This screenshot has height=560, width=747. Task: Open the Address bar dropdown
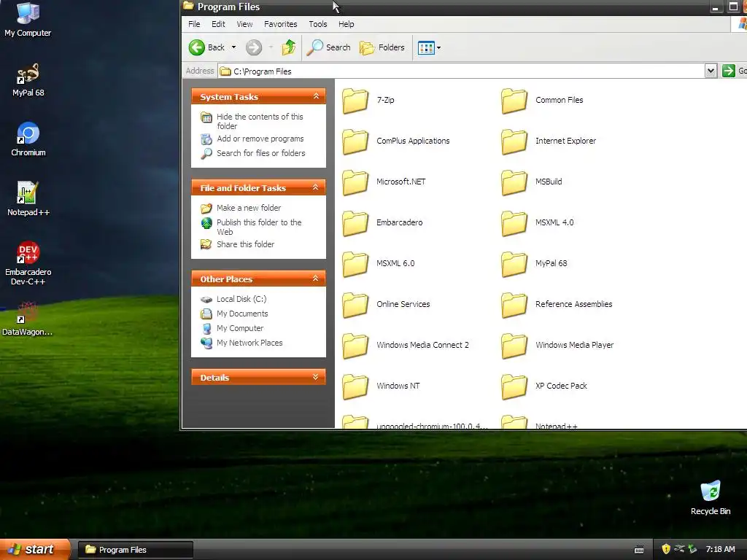[711, 71]
